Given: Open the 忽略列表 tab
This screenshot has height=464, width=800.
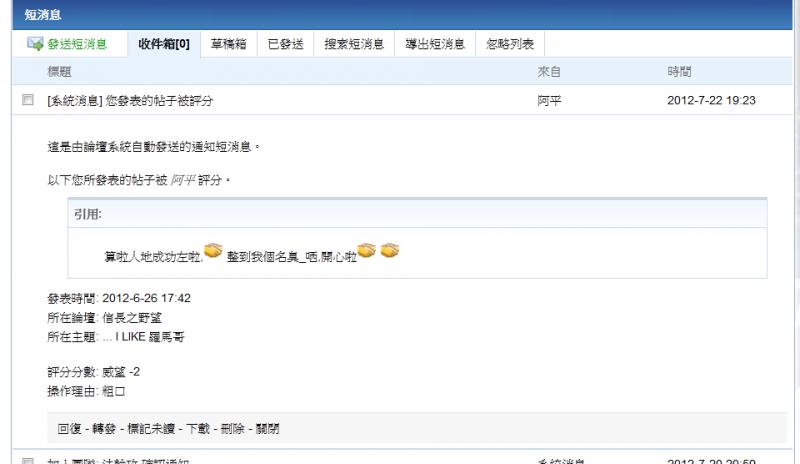Looking at the screenshot, I should coord(510,44).
